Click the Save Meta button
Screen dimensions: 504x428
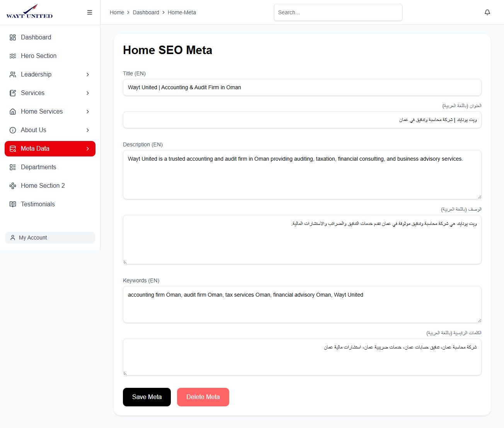coord(147,397)
